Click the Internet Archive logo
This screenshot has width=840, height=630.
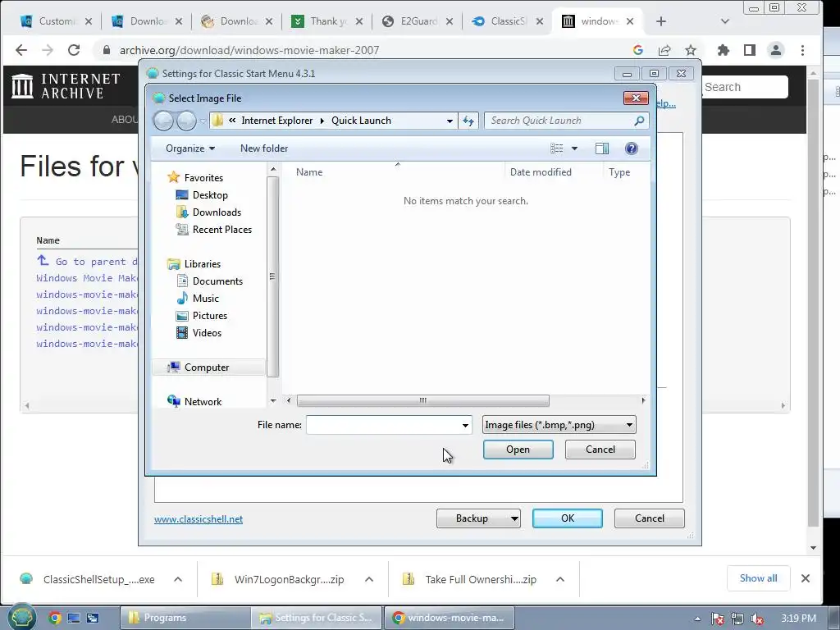66,86
